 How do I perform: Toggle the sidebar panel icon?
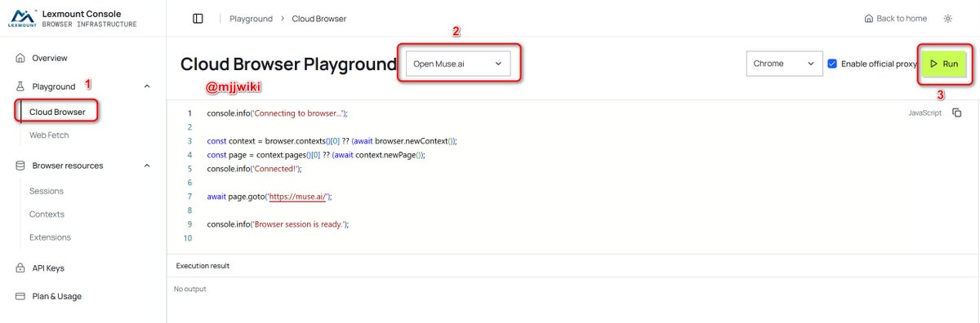[198, 18]
